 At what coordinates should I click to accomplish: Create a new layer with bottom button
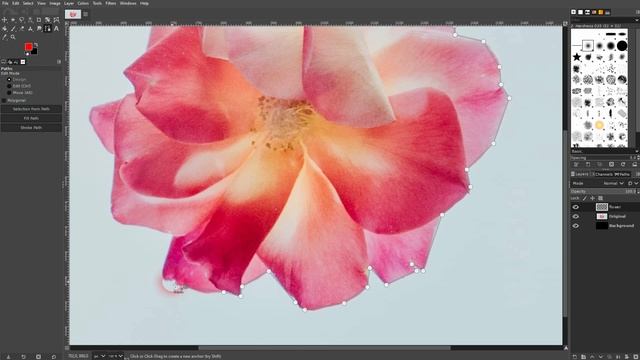tap(575, 356)
